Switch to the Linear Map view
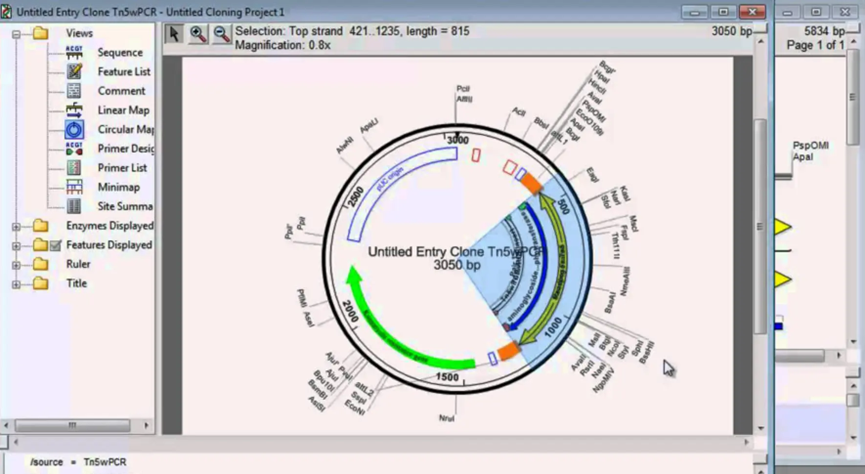865x474 pixels. pos(123,110)
